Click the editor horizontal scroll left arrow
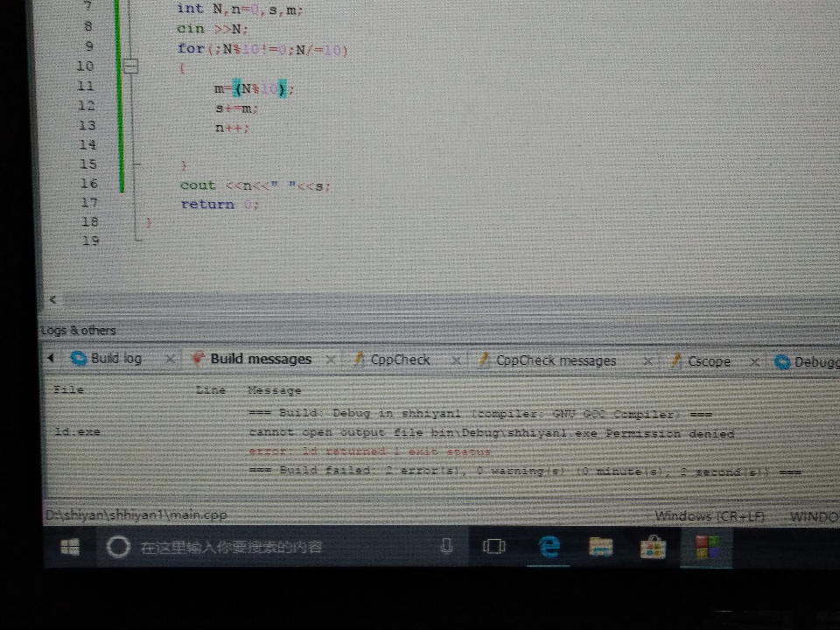840x630 pixels. (x=53, y=300)
